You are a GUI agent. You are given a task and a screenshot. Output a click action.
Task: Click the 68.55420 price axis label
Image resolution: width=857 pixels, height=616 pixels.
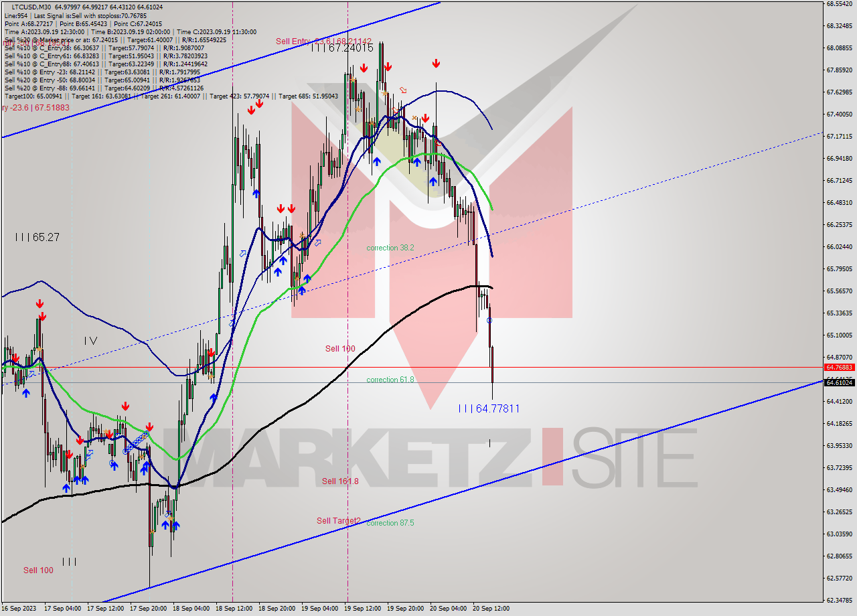[839, 4]
